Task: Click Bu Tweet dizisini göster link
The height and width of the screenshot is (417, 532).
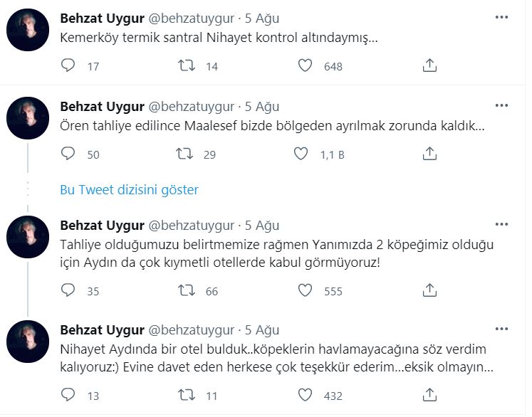Action: (129, 189)
